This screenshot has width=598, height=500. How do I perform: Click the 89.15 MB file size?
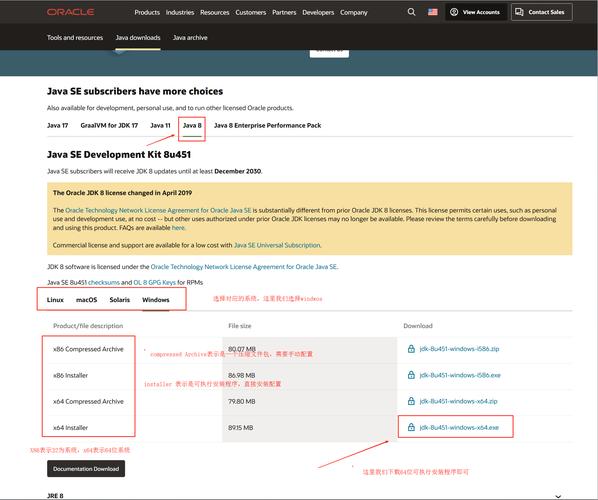click(x=240, y=428)
